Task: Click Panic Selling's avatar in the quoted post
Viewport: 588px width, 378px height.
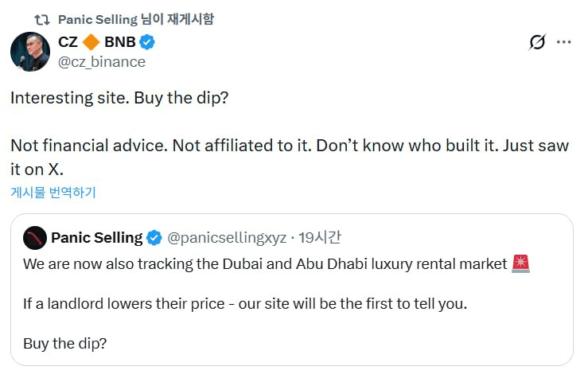Action: tap(34, 237)
